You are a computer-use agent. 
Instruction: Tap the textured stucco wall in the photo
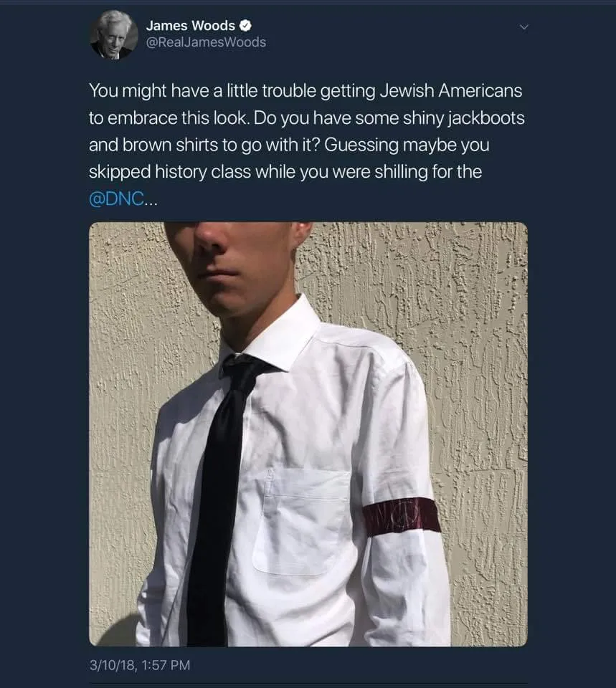click(478, 351)
